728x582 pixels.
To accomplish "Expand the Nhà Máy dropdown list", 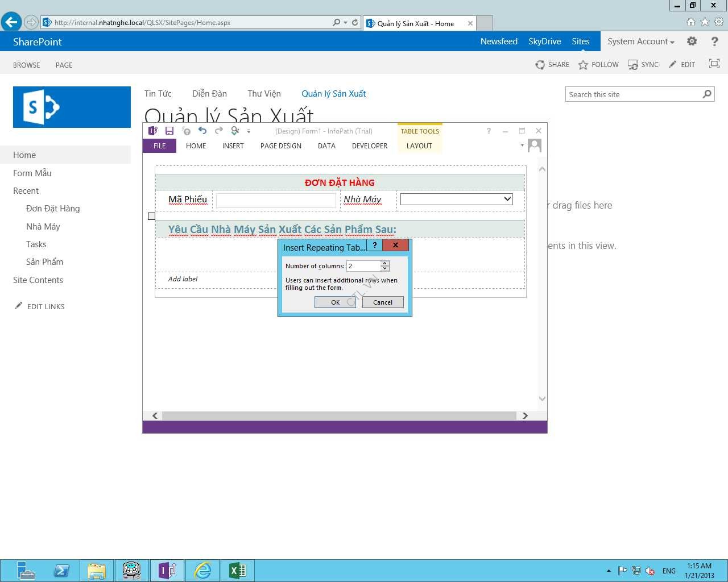I will [507, 199].
